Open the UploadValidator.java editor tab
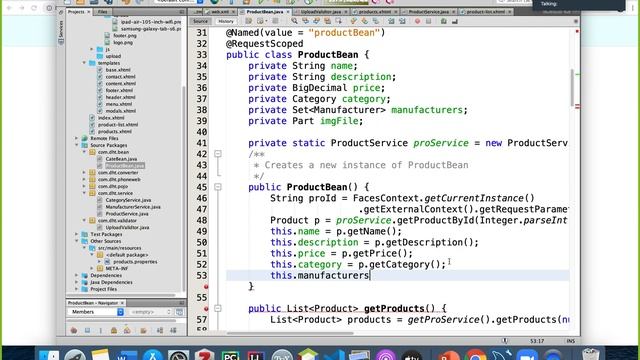Viewport: 640px width, 360px height. (x=321, y=12)
